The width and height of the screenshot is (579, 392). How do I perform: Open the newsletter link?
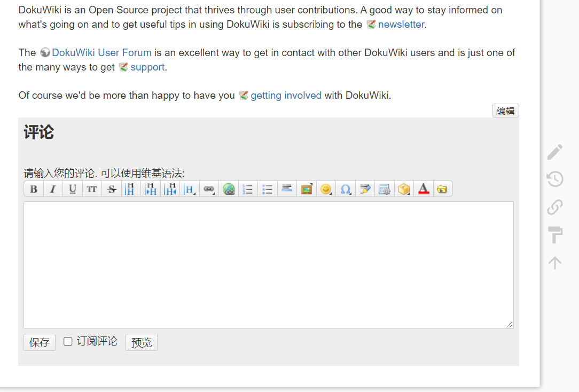pyautogui.click(x=401, y=25)
